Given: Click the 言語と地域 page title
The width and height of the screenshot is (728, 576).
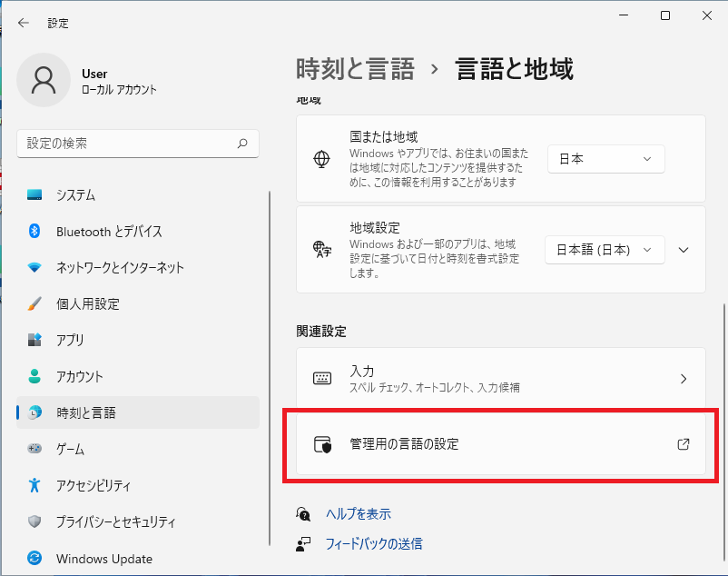Looking at the screenshot, I should click(x=514, y=69).
